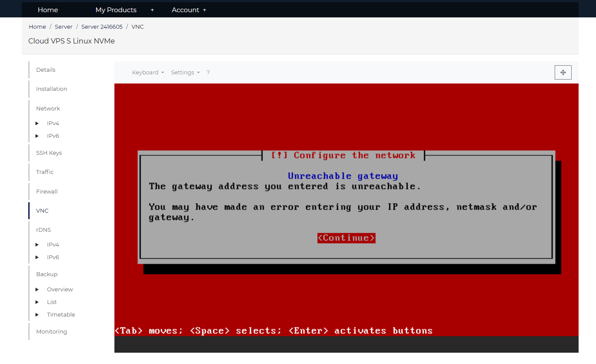Select rDNS in the sidebar

44,230
